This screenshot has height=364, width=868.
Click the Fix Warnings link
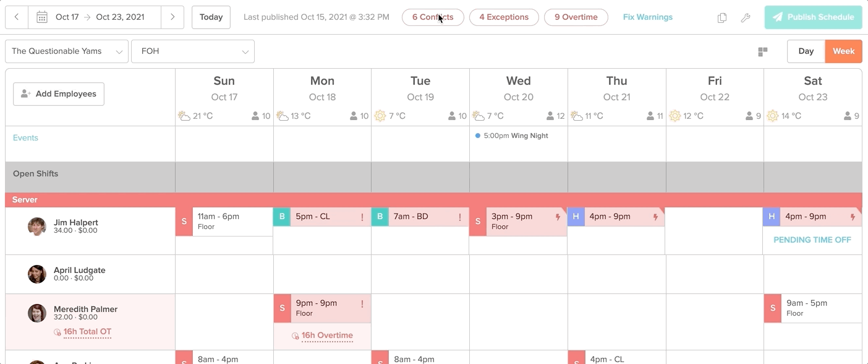click(647, 17)
